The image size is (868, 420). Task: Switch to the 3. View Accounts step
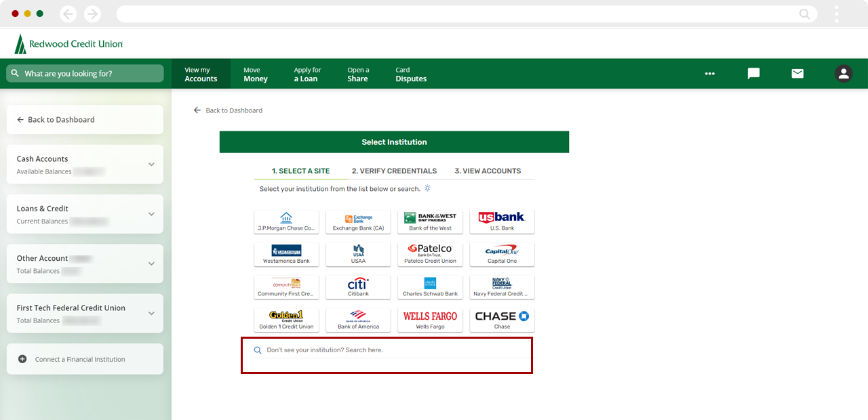488,171
